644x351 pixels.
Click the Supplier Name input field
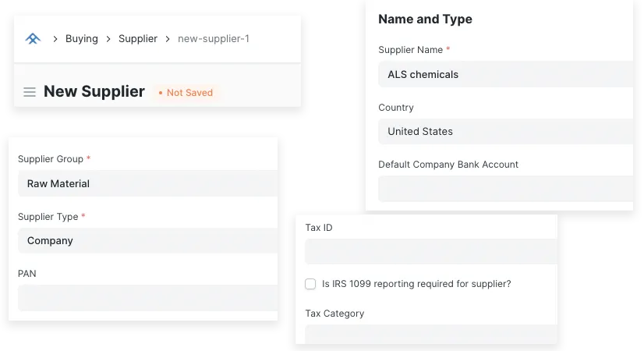(505, 74)
